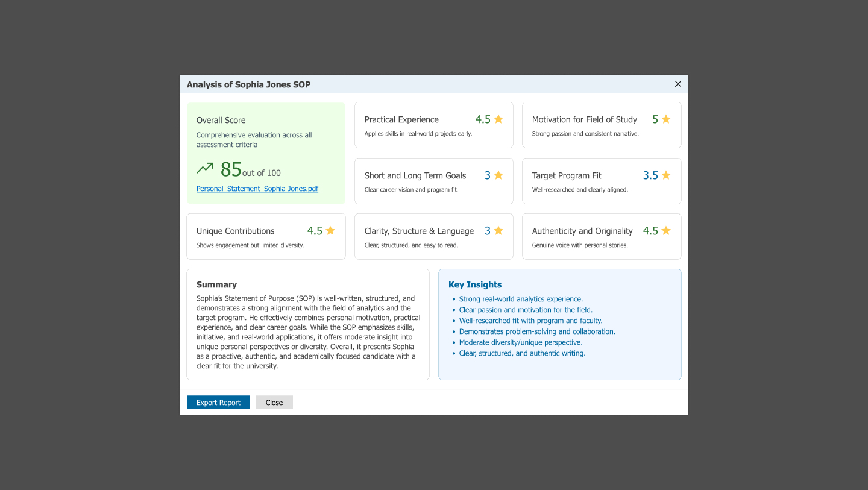
Task: Click the grey Close button
Action: (274, 403)
